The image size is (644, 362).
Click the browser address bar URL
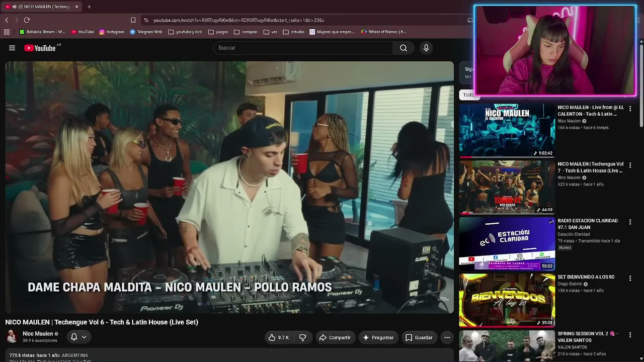pos(238,20)
